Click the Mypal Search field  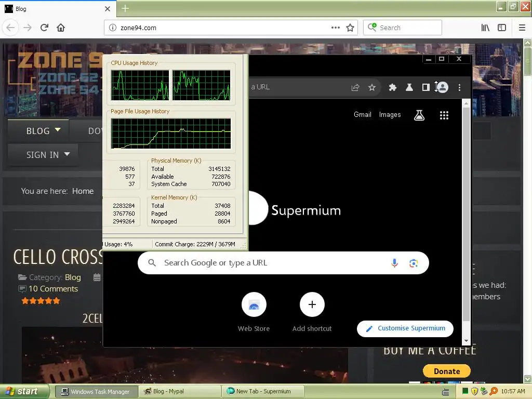(x=403, y=28)
